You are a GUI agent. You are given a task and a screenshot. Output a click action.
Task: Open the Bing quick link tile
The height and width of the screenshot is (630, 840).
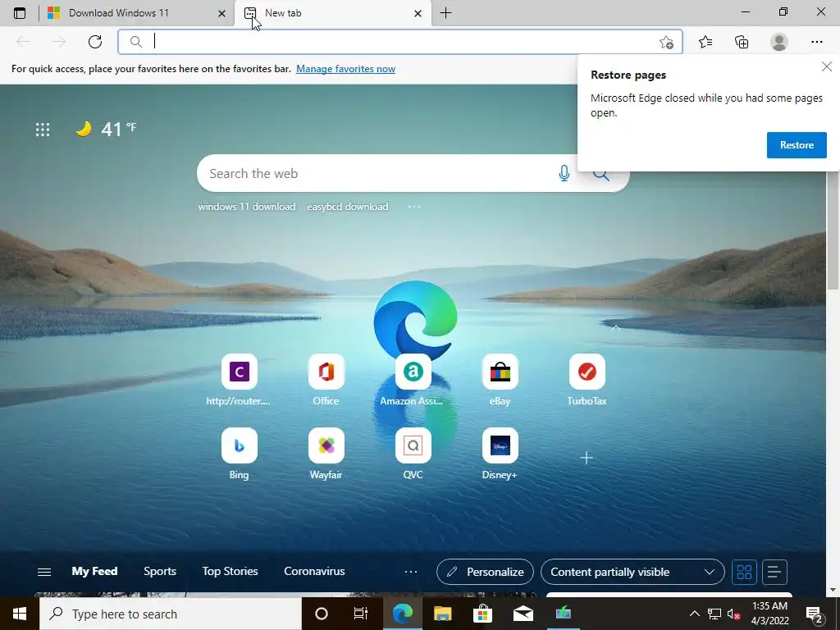(x=239, y=454)
